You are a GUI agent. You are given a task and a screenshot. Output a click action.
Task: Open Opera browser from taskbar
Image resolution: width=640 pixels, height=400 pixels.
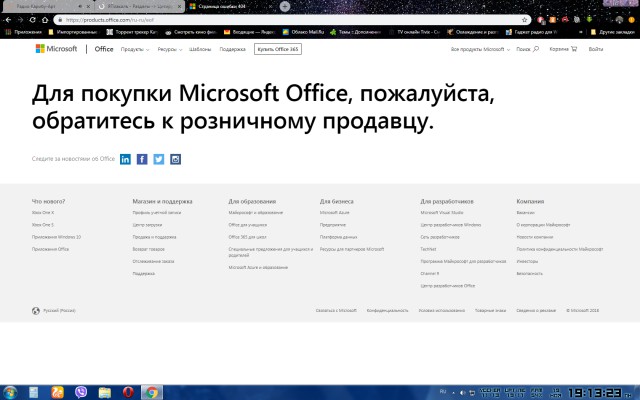tap(128, 392)
